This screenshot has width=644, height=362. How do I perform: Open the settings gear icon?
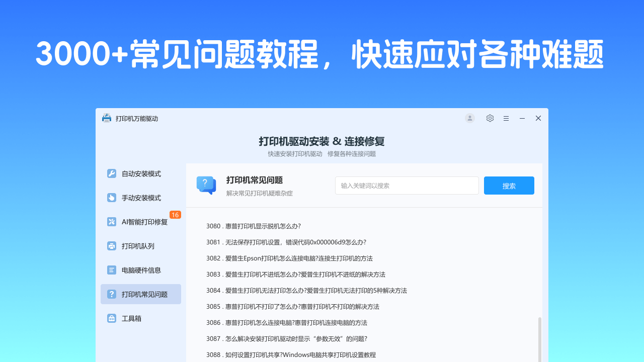click(x=490, y=118)
